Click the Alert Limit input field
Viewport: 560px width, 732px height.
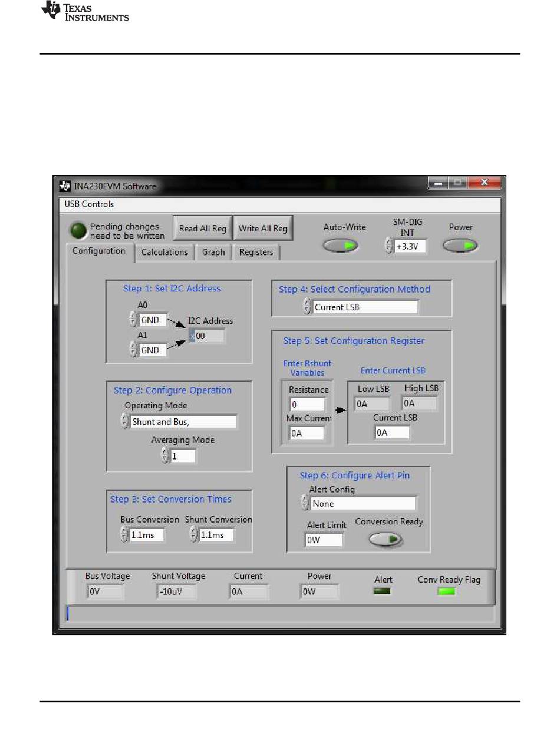(324, 539)
